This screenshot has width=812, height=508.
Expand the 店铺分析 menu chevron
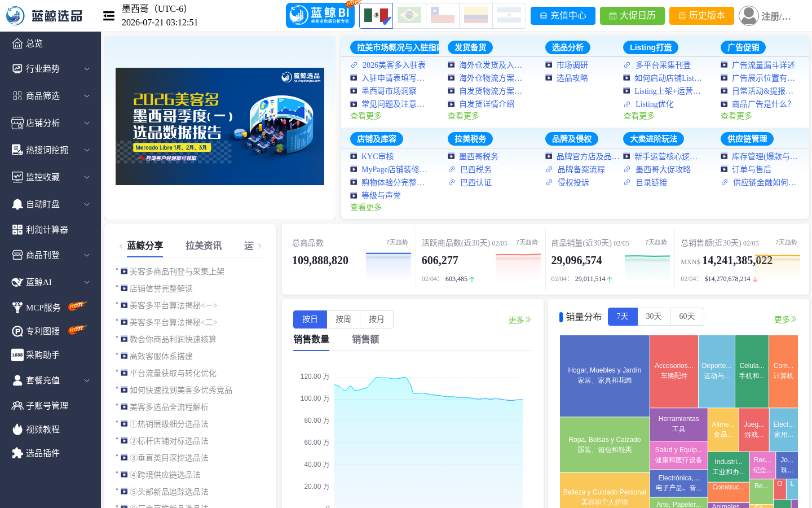click(87, 123)
